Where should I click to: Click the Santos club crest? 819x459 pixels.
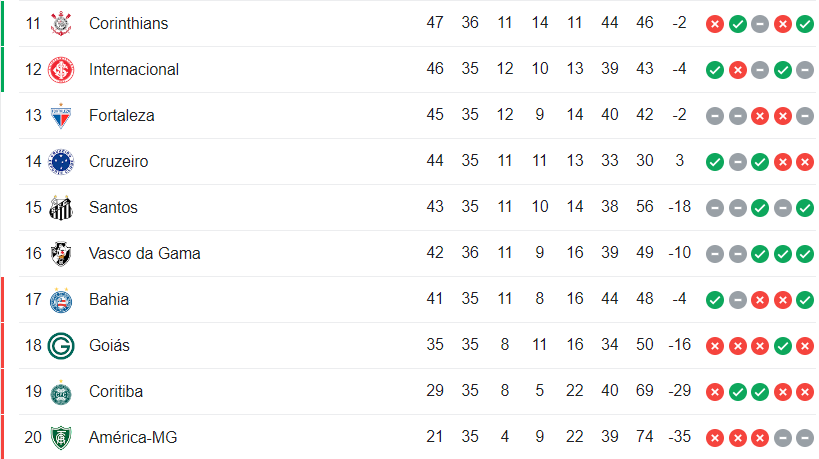[x=61, y=207]
